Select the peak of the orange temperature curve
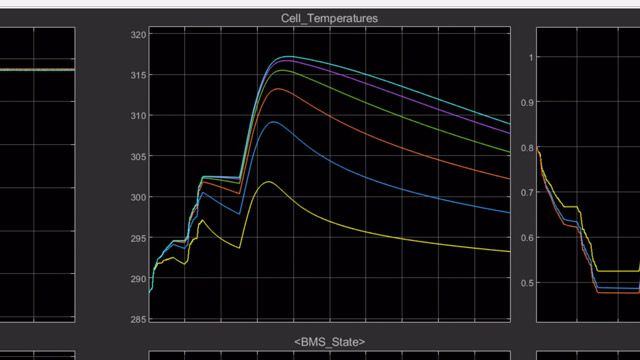 pyautogui.click(x=278, y=89)
